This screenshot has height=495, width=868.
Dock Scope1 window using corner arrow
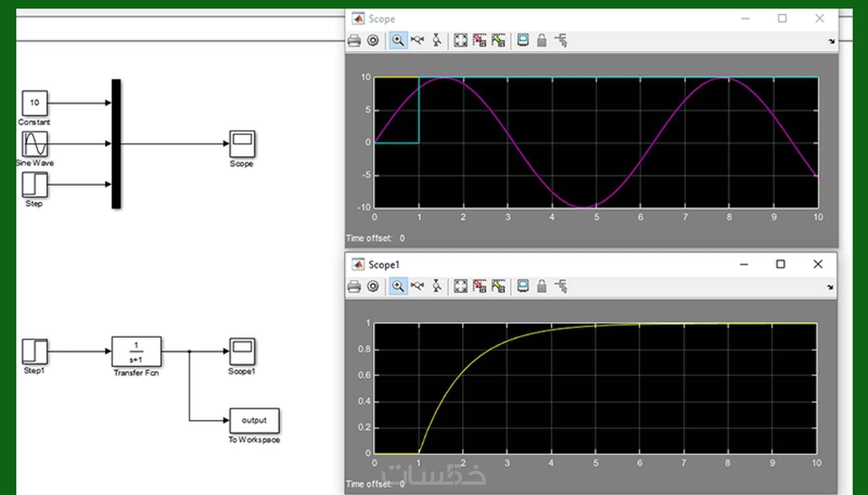830,287
